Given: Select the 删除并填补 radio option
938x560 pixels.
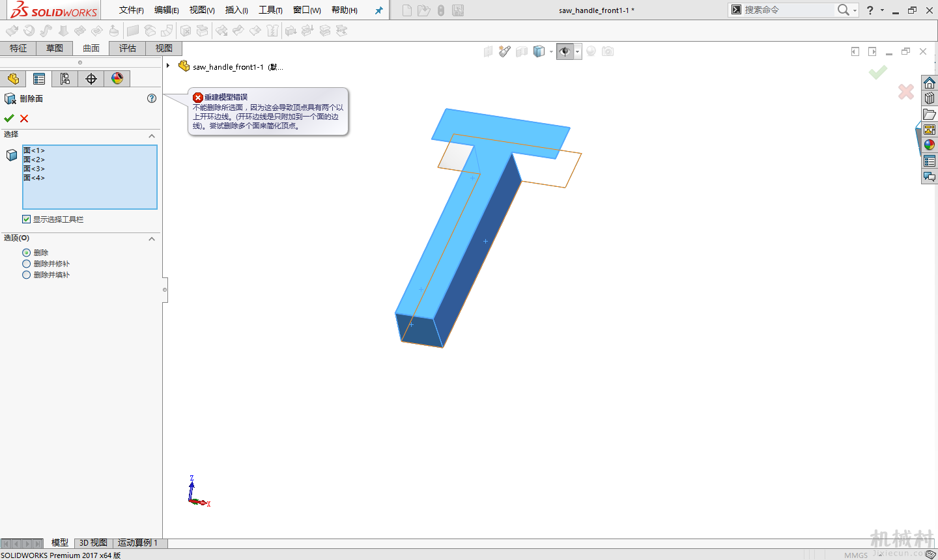Looking at the screenshot, I should [x=26, y=275].
